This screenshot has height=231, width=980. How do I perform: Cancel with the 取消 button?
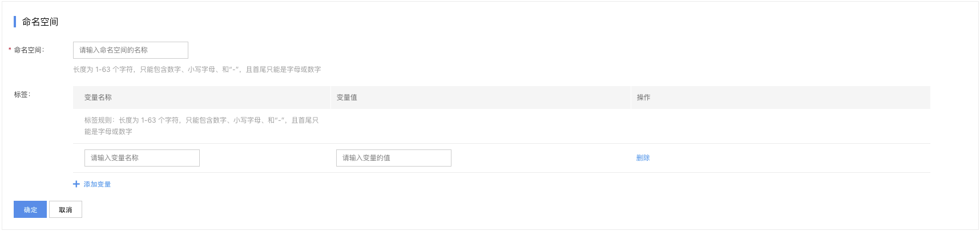pyautogui.click(x=66, y=210)
